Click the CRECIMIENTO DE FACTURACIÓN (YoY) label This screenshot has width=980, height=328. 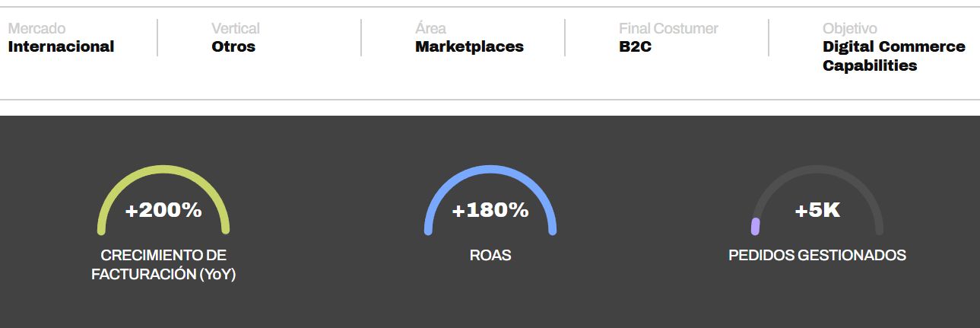click(163, 265)
